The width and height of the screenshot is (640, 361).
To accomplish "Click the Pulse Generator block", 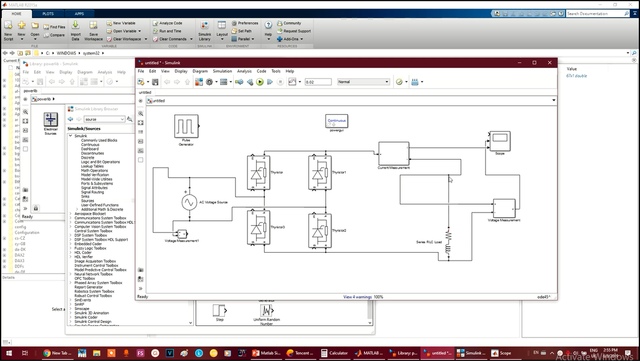I will point(186,126).
